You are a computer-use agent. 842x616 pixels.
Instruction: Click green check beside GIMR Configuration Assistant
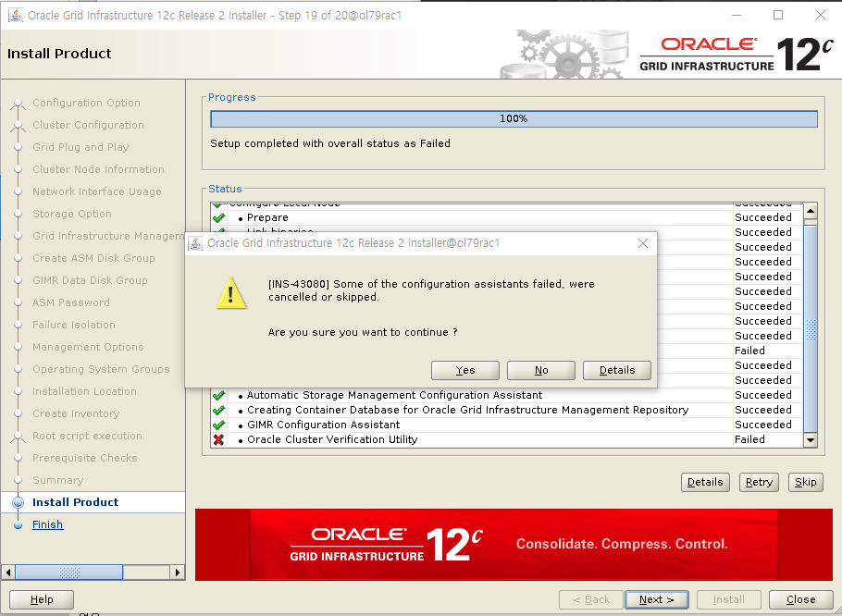click(x=218, y=425)
